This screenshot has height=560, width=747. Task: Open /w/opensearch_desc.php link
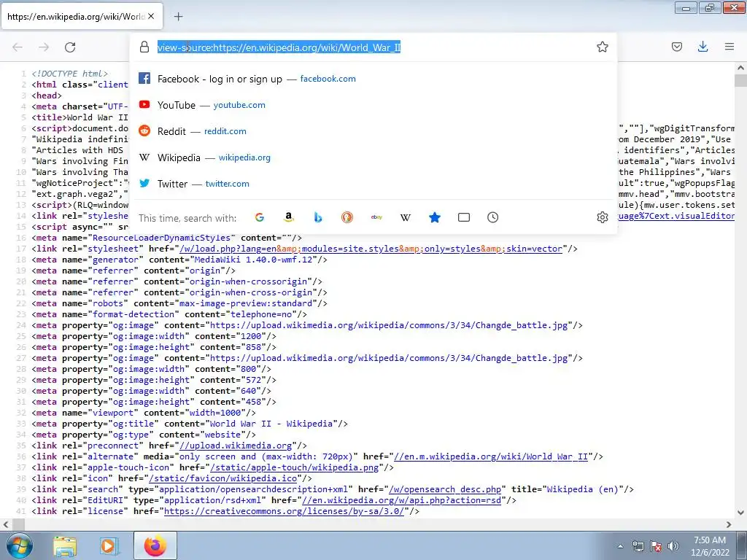(445, 489)
